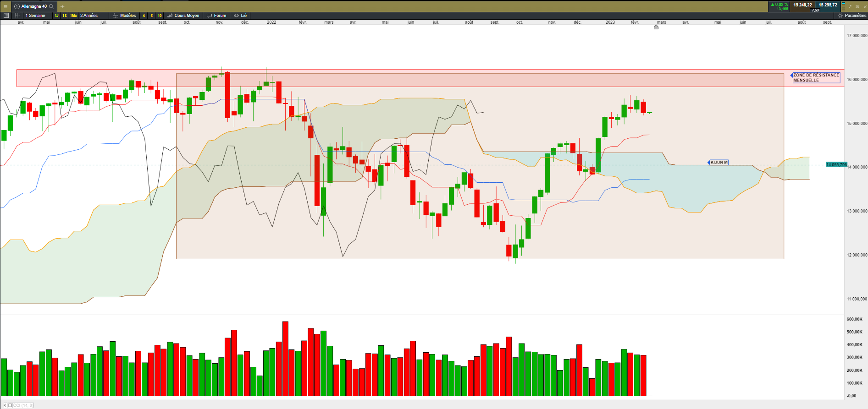Select the 1Mo timeframe shortcut
The image size is (868, 409).
tap(73, 16)
